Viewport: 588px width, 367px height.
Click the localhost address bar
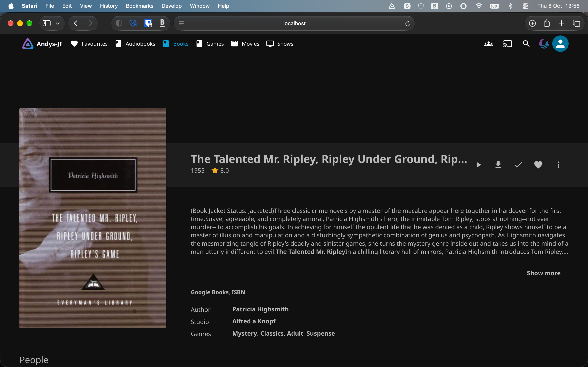294,23
